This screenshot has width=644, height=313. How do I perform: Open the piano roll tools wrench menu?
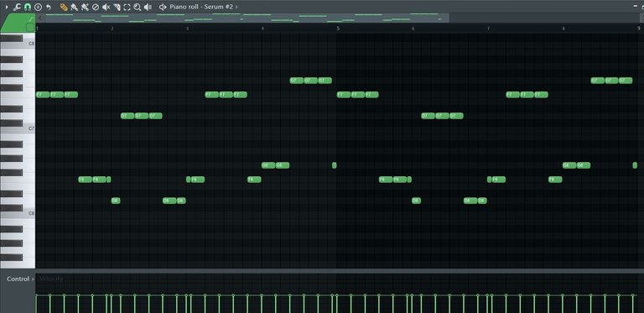click(x=17, y=7)
